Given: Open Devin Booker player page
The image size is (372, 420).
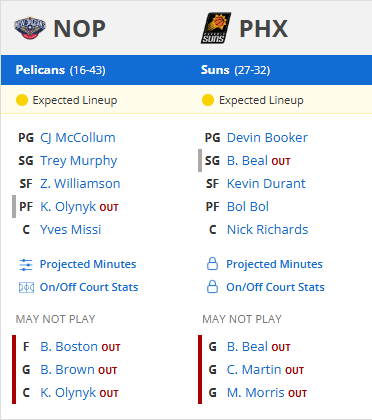Looking at the screenshot, I should pos(267,138).
